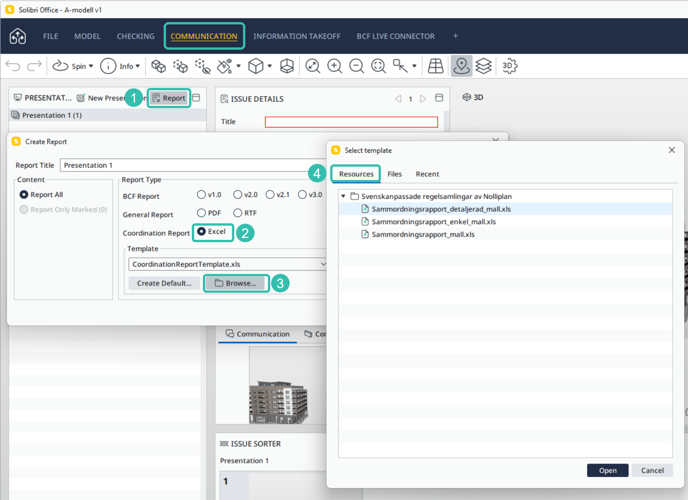688x500 pixels.
Task: Collapse Svenskanpassade regelsamlingar av Nolliplan folder
Action: point(343,196)
